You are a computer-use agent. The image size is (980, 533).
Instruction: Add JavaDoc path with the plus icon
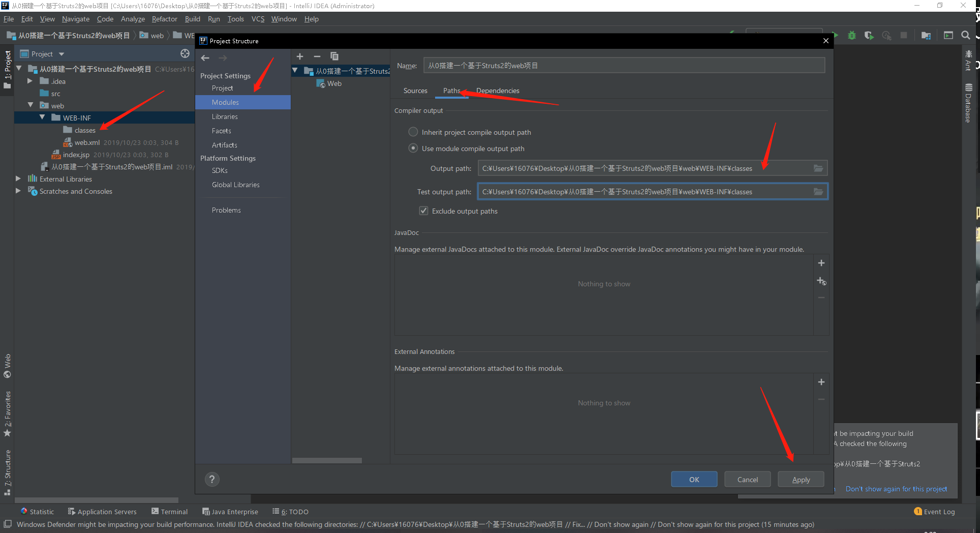pos(821,263)
